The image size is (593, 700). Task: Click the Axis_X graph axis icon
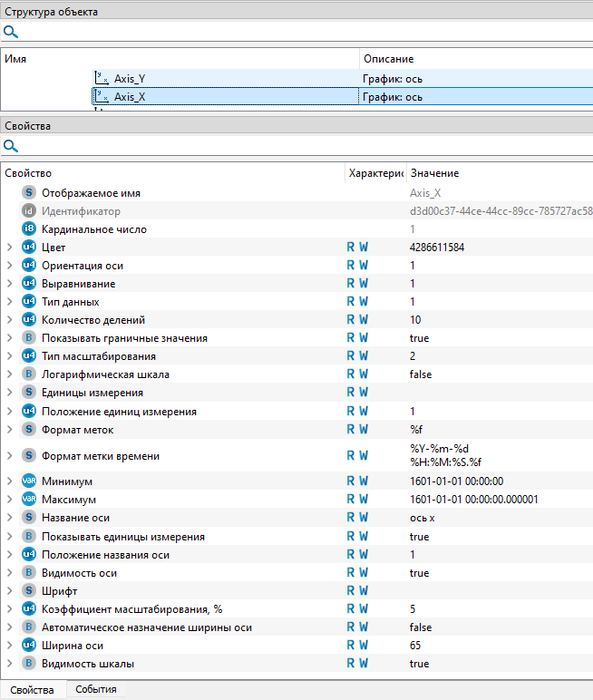tap(102, 97)
